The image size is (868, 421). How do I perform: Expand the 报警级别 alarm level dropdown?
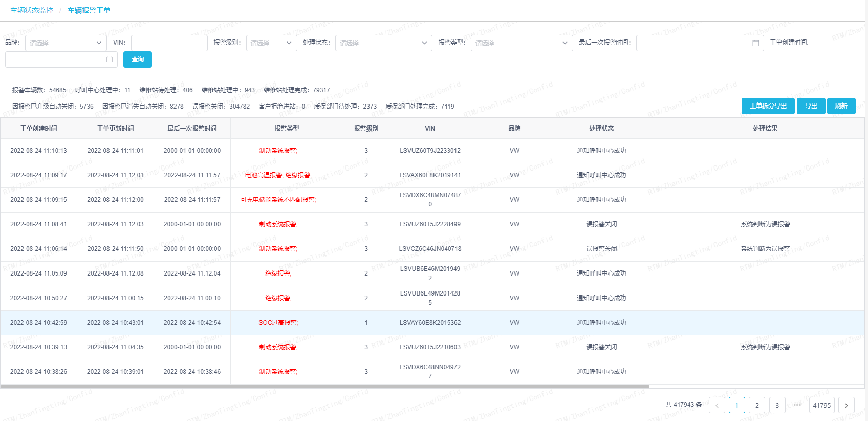click(x=271, y=43)
